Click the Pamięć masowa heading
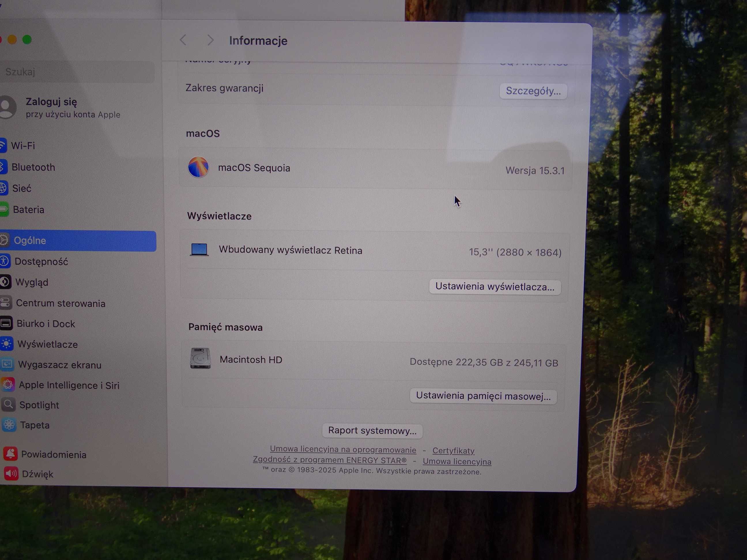Image resolution: width=747 pixels, height=560 pixels. 225,328
